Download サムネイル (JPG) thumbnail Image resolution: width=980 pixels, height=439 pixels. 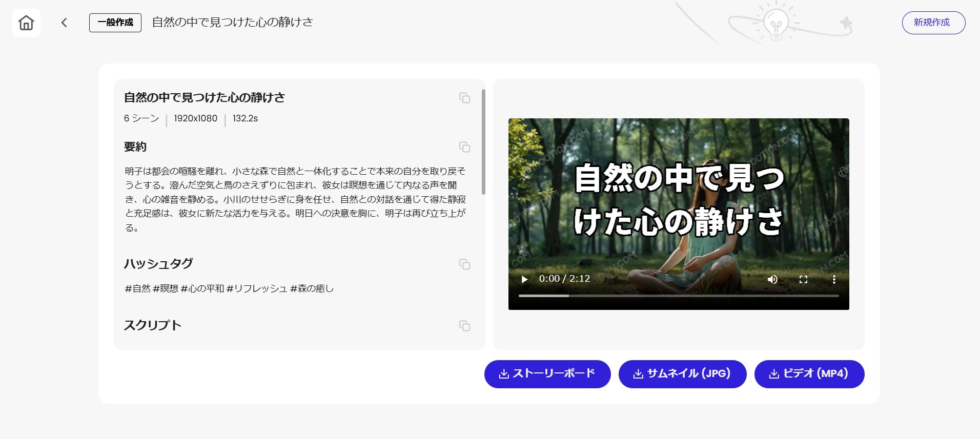click(x=682, y=374)
